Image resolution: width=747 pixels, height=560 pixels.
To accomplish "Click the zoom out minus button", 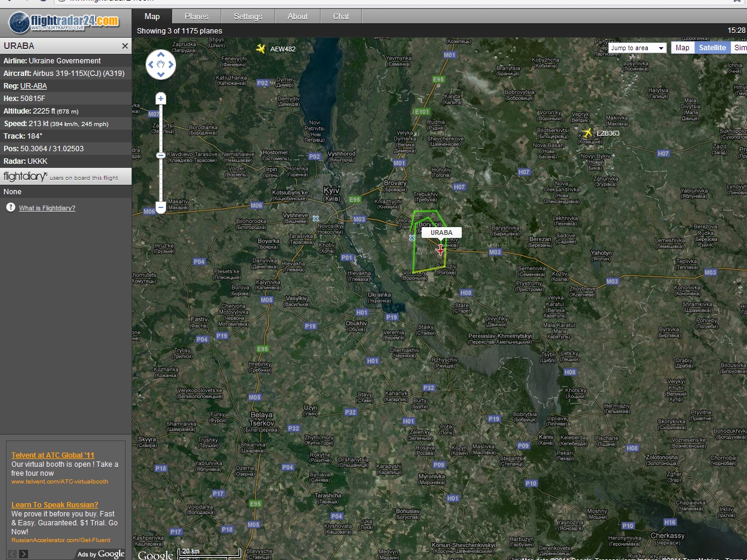I will [x=160, y=207].
